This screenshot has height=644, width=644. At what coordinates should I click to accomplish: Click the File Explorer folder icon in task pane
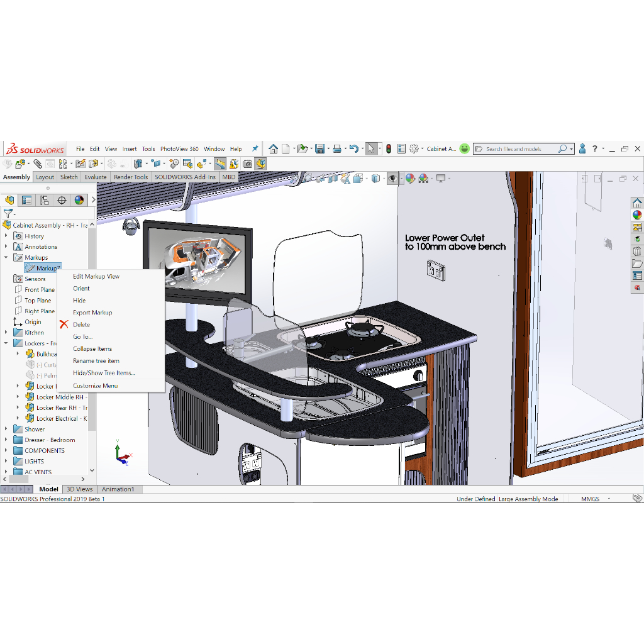click(637, 264)
